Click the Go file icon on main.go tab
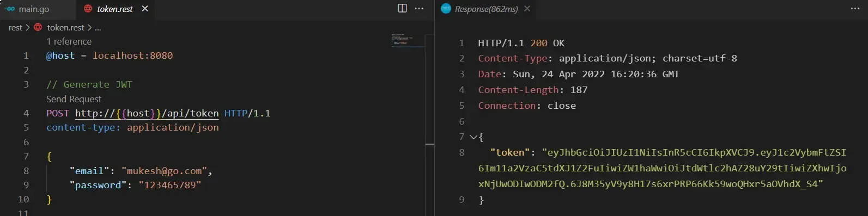 pyautogui.click(x=10, y=9)
